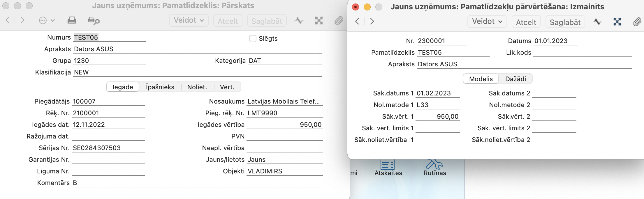This screenshot has height=199, width=644.
Task: Open the Atskaites reports icon
Action: [388, 167]
